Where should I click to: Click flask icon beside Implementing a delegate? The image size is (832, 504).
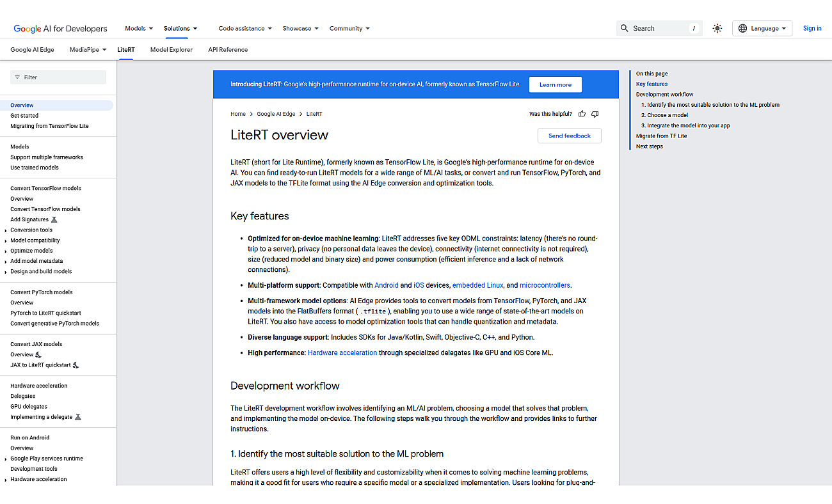click(78, 417)
